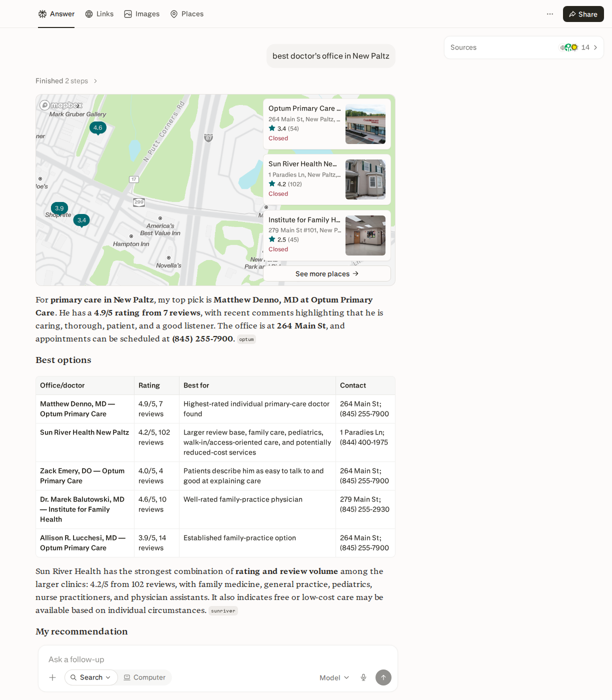Screen dimensions: 612x700
Task: Open the Places tab
Action: pyautogui.click(x=187, y=14)
